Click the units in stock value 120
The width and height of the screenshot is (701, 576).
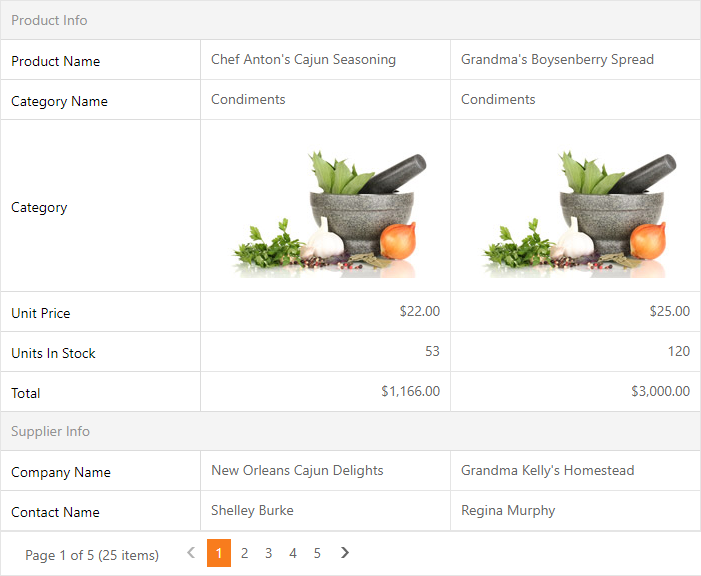click(679, 351)
